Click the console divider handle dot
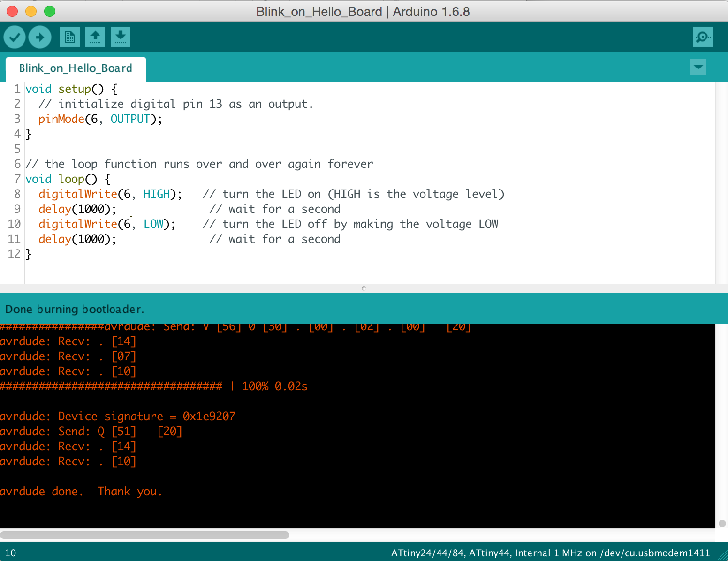 point(364,288)
